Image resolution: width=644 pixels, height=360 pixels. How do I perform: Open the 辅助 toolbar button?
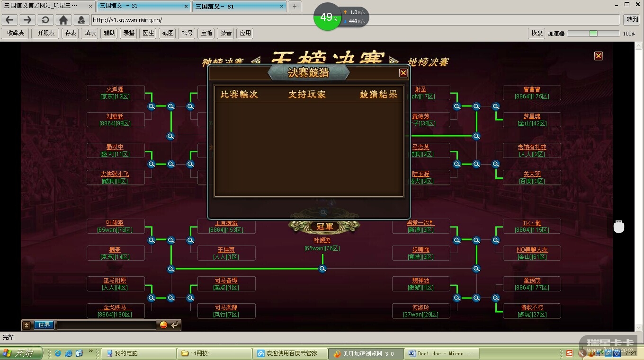(110, 33)
